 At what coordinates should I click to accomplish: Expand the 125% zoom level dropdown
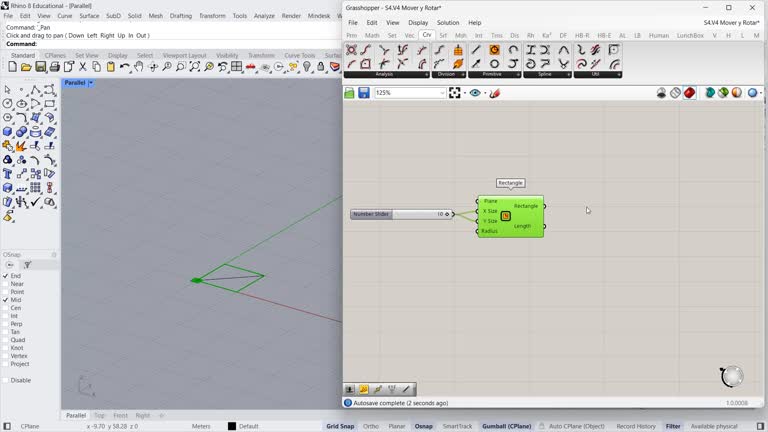441,93
